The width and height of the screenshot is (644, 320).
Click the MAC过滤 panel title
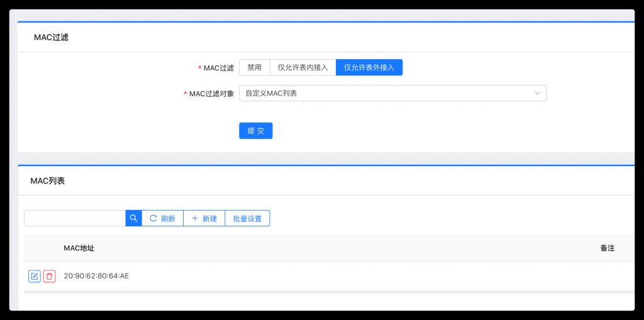point(51,37)
